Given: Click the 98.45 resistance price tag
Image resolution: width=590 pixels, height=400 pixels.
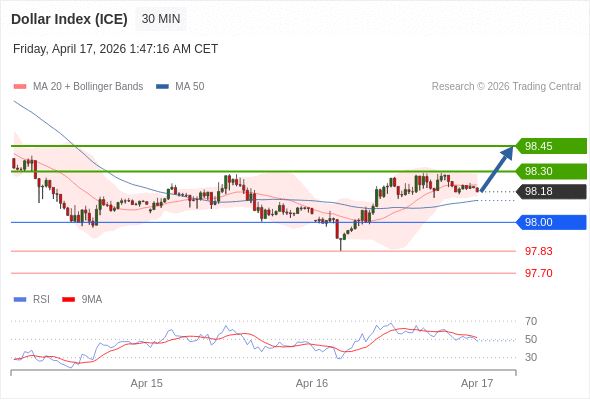Looking at the screenshot, I should [x=551, y=146].
